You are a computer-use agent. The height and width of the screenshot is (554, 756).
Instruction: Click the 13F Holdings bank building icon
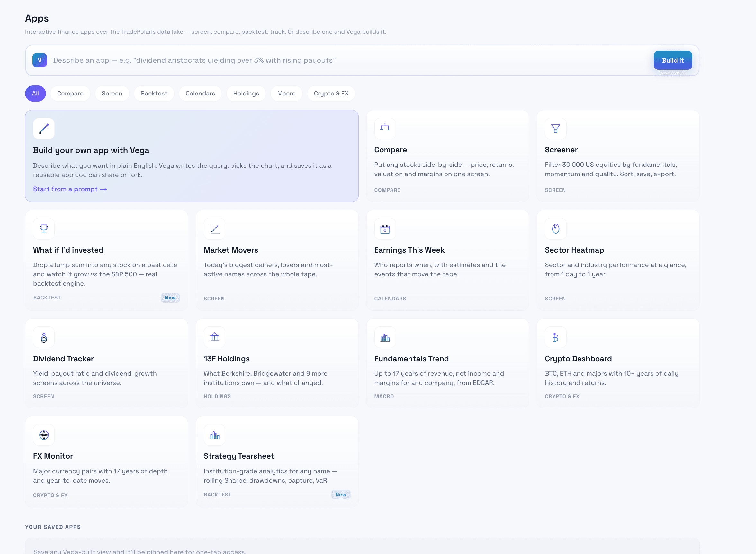click(215, 337)
